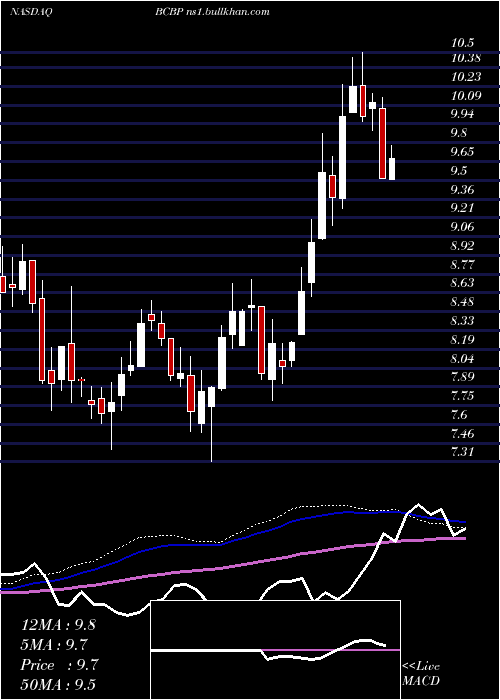Click the 5MA : 9.7 readout
This screenshot has height=700, width=500.
tap(54, 645)
